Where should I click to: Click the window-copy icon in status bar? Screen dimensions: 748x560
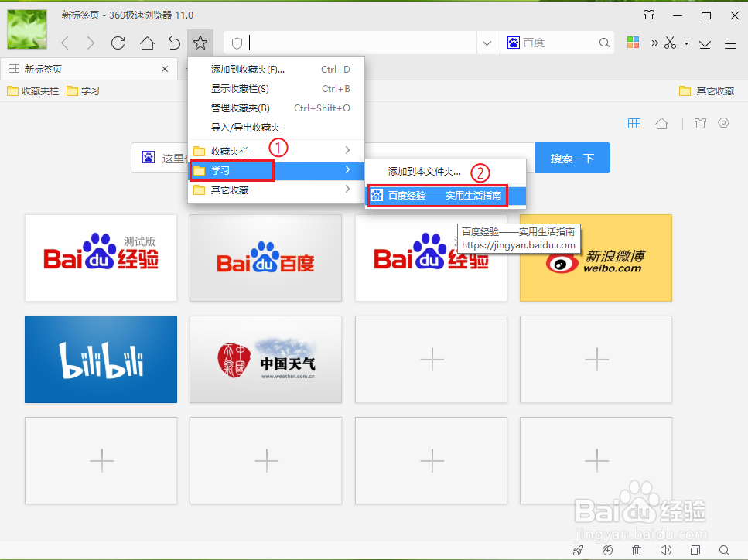[x=695, y=551]
